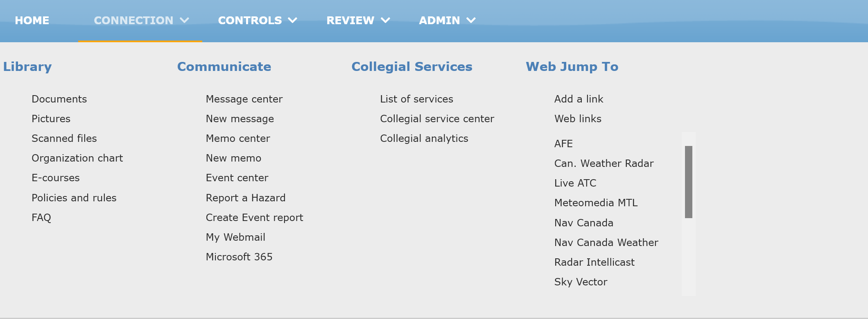Open the Controls menu
The width and height of the screenshot is (868, 319).
point(250,21)
